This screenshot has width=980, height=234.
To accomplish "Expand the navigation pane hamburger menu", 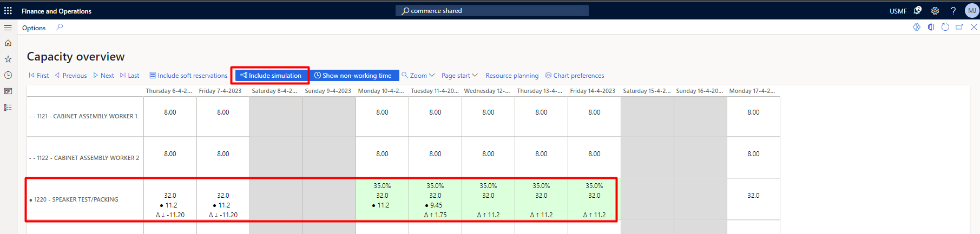I will 8,28.
